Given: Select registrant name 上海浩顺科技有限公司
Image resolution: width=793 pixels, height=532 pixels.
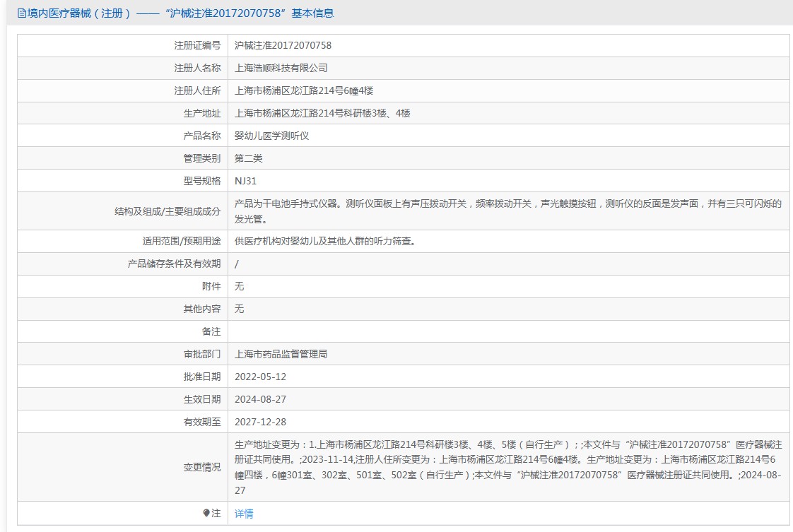Looking at the screenshot, I should pyautogui.click(x=281, y=68).
